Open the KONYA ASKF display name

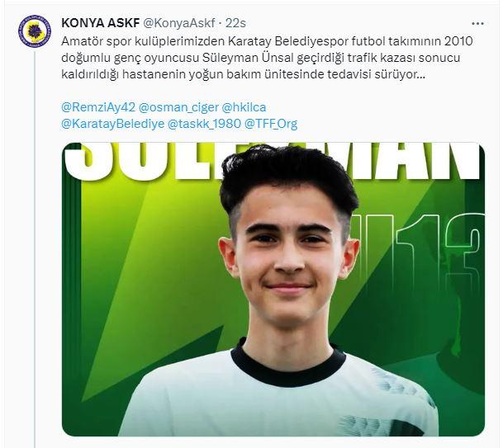coord(101,23)
